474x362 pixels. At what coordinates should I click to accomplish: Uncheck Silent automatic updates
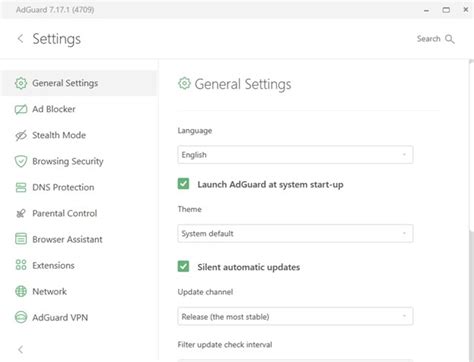coord(183,266)
